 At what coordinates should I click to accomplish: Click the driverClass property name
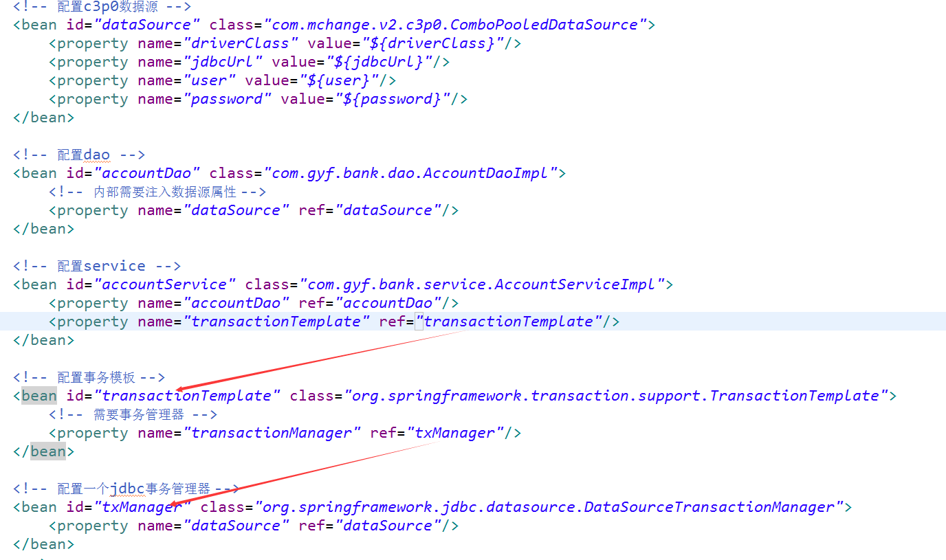241,43
